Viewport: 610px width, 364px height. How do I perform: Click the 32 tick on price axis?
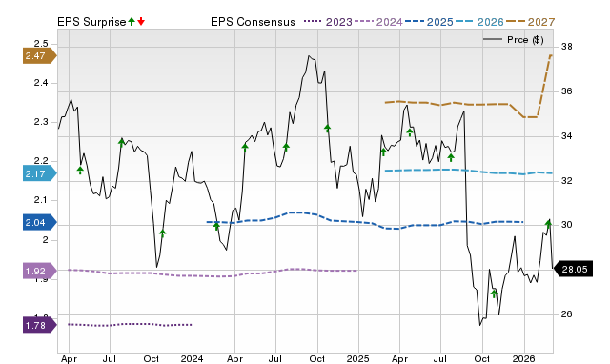point(567,181)
